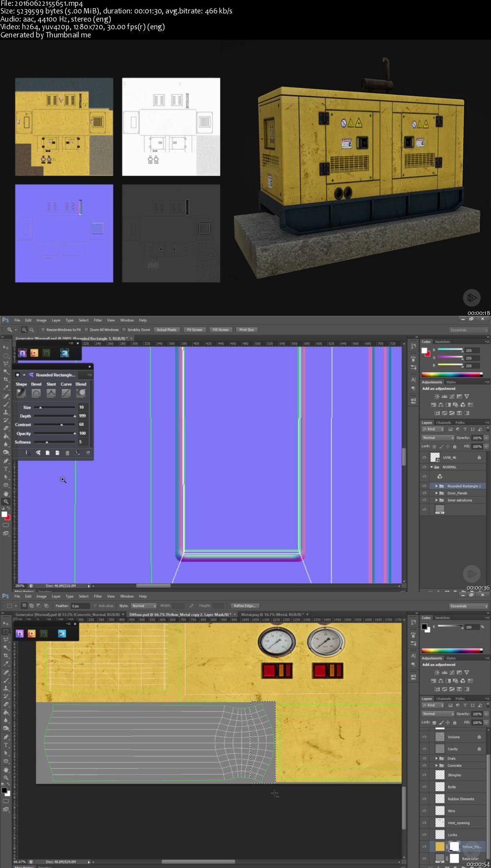Click the Zoom Out magnifier in upper options bar
The image size is (491, 868).
32,330
